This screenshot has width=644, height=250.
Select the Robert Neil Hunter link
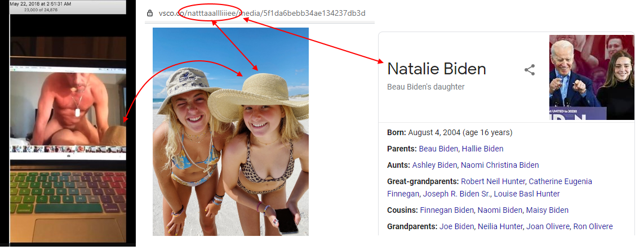pyautogui.click(x=494, y=181)
